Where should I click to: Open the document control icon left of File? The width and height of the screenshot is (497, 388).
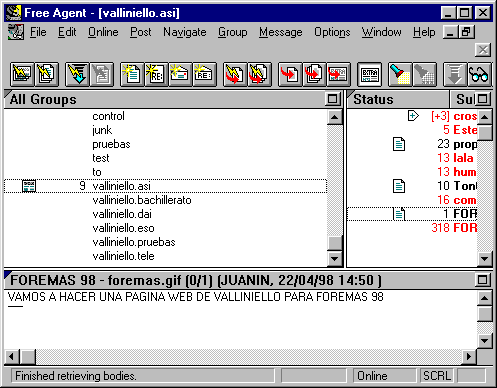coord(16,32)
